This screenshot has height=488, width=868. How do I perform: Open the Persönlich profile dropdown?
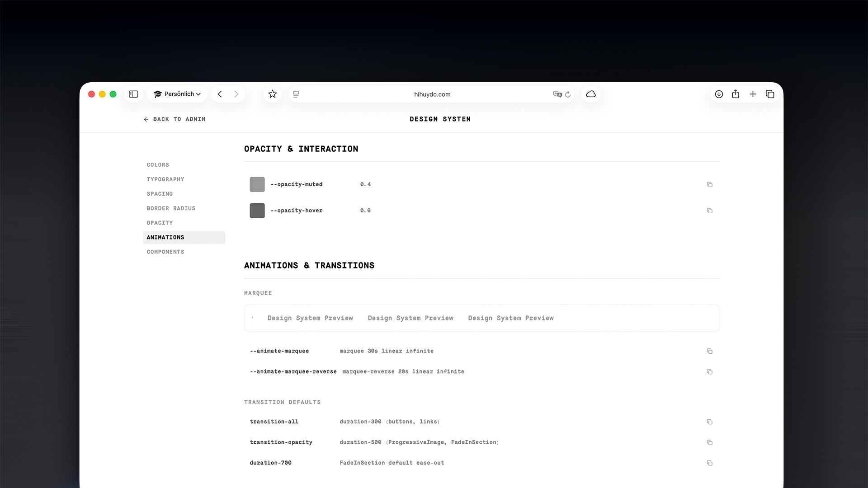click(x=177, y=94)
